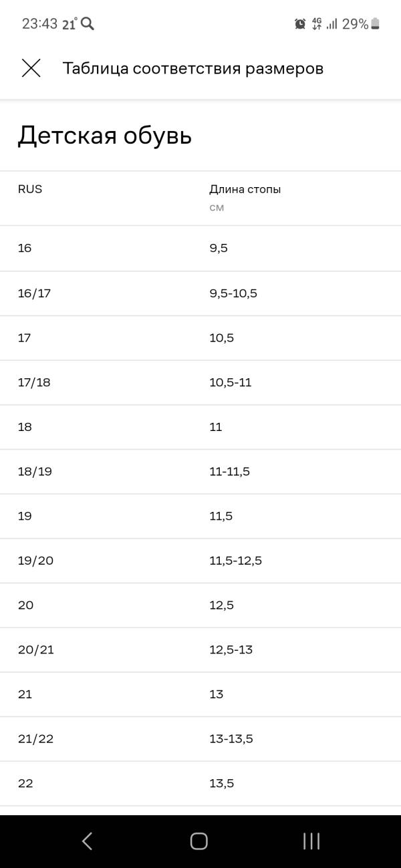The image size is (401, 868).
Task: Tap the status bar clock showing 23:43
Action: point(39,24)
